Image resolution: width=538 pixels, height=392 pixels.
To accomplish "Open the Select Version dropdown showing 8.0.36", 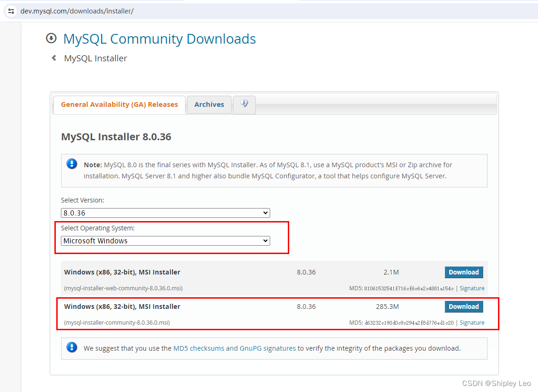I will [166, 213].
